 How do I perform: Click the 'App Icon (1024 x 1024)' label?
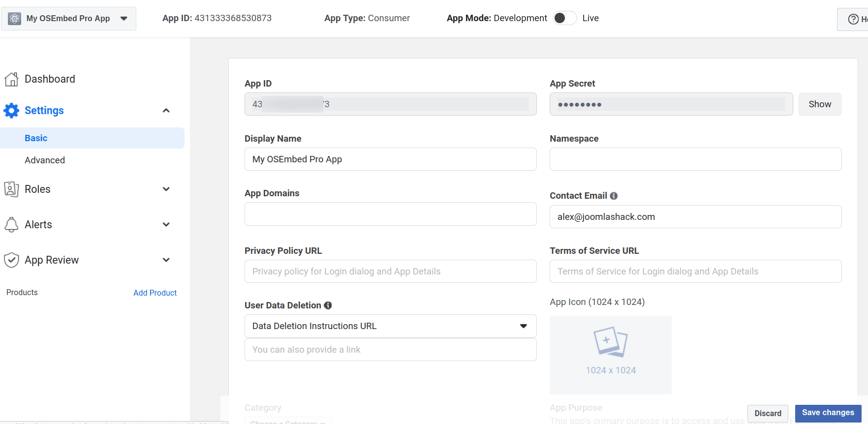(597, 302)
